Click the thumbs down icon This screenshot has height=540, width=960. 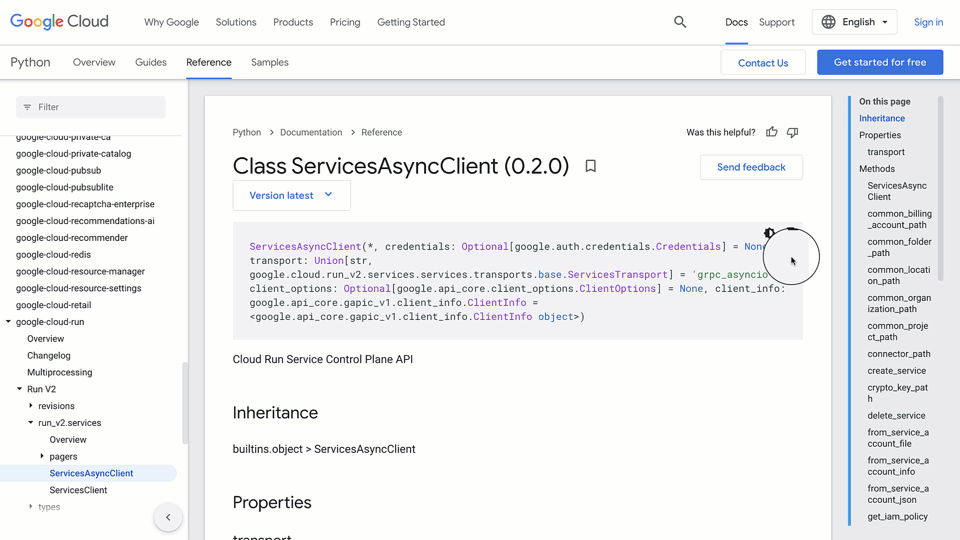tap(792, 132)
